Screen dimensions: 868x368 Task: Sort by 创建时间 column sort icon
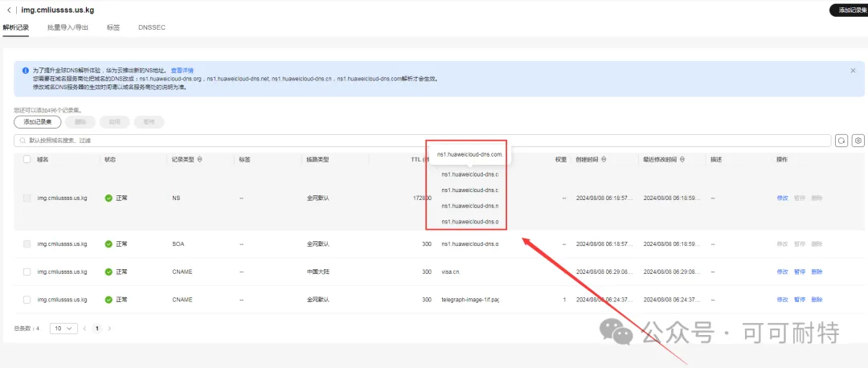coord(604,159)
